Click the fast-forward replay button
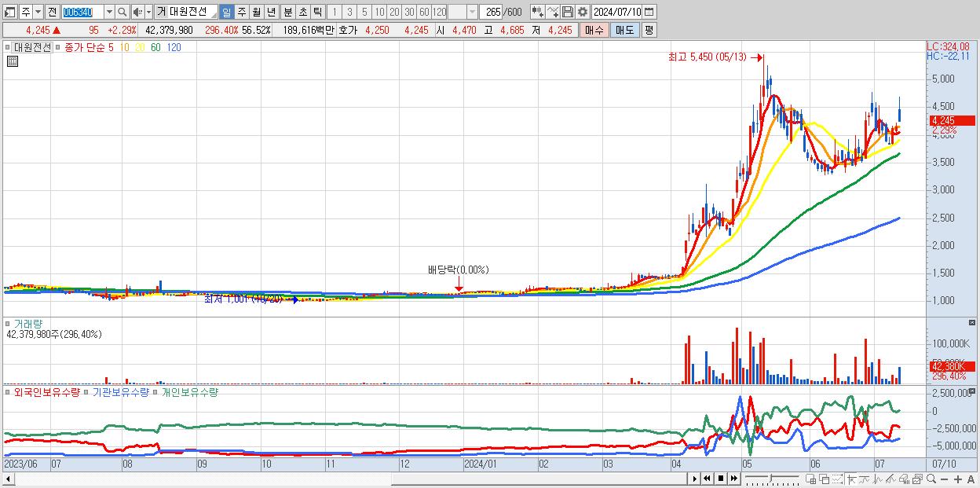The width and height of the screenshot is (980, 488). pyautogui.click(x=733, y=479)
